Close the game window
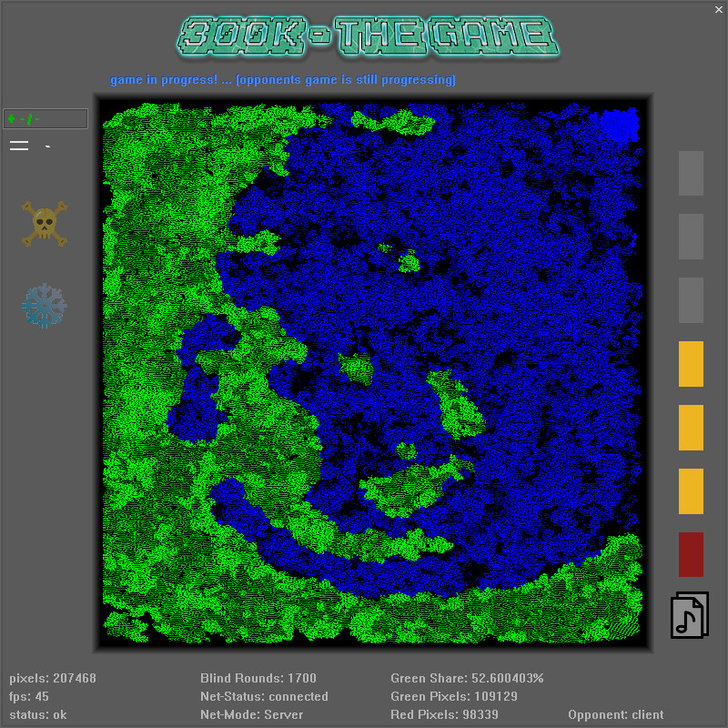Screen dimensions: 728x728 pos(718,9)
